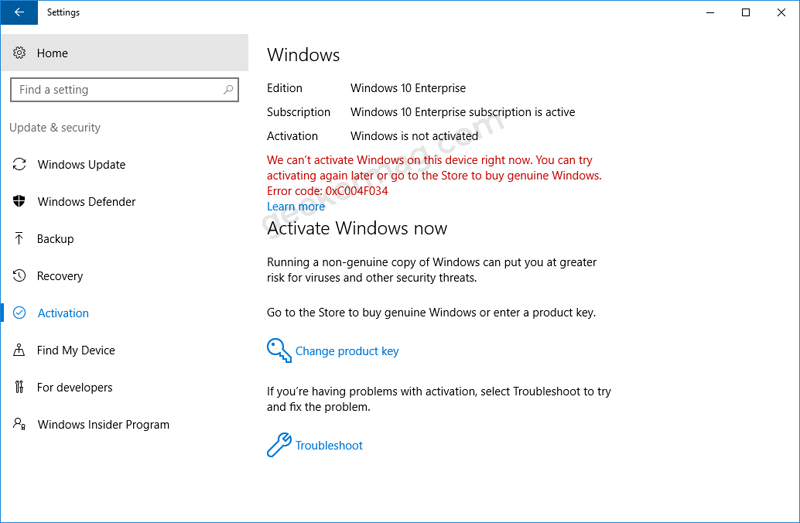Image resolution: width=800 pixels, height=523 pixels.
Task: Click the Backup upload arrow icon
Action: (19, 239)
